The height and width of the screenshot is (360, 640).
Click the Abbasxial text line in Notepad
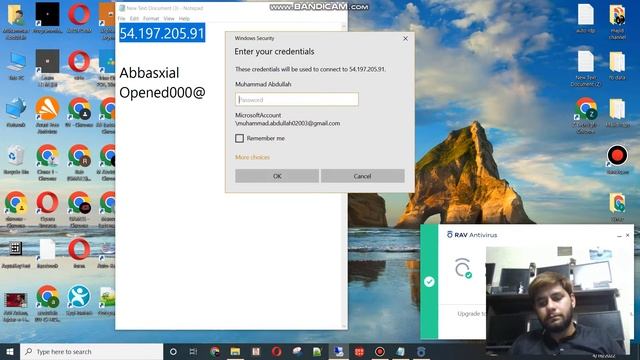tap(149, 73)
